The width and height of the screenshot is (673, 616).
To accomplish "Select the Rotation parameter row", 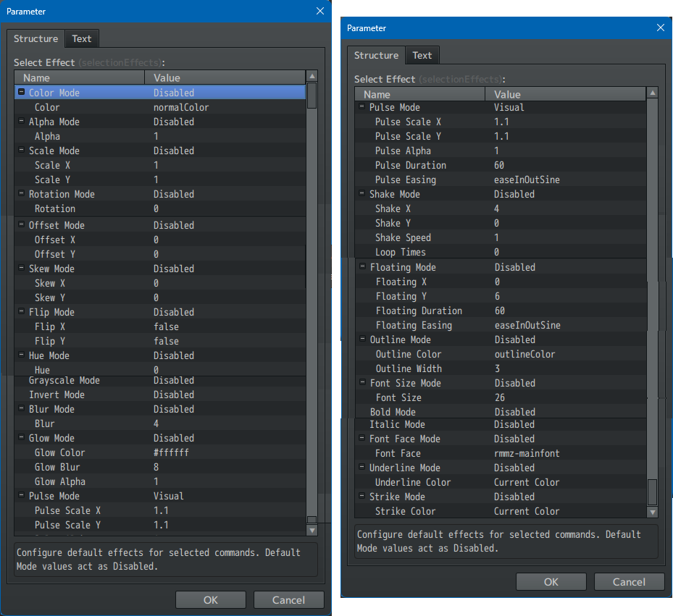I will 160,208.
